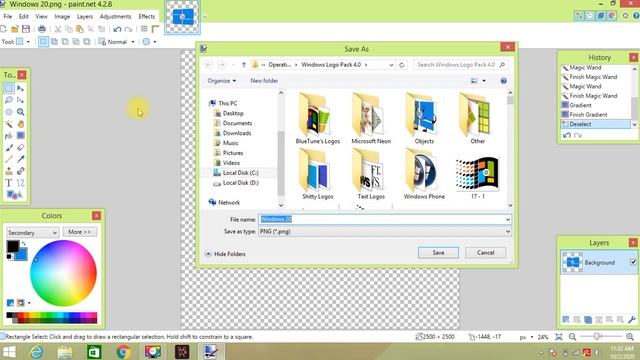Select the Paintbrush tool

pos(9,147)
